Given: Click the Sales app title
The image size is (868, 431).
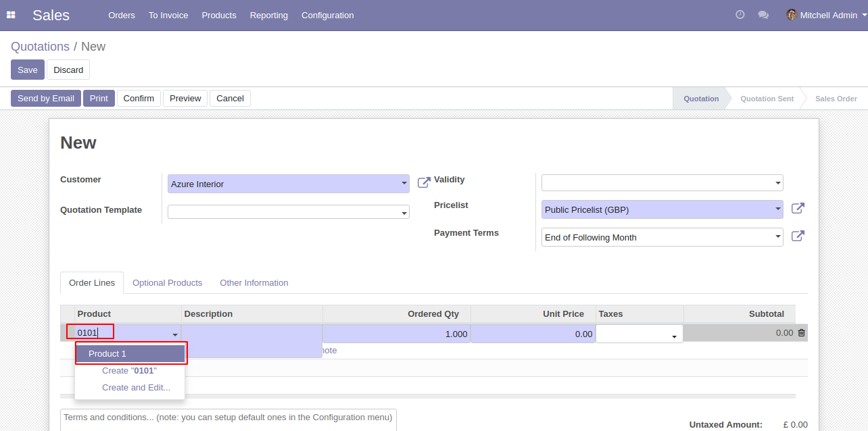Looking at the screenshot, I should click(x=51, y=15).
